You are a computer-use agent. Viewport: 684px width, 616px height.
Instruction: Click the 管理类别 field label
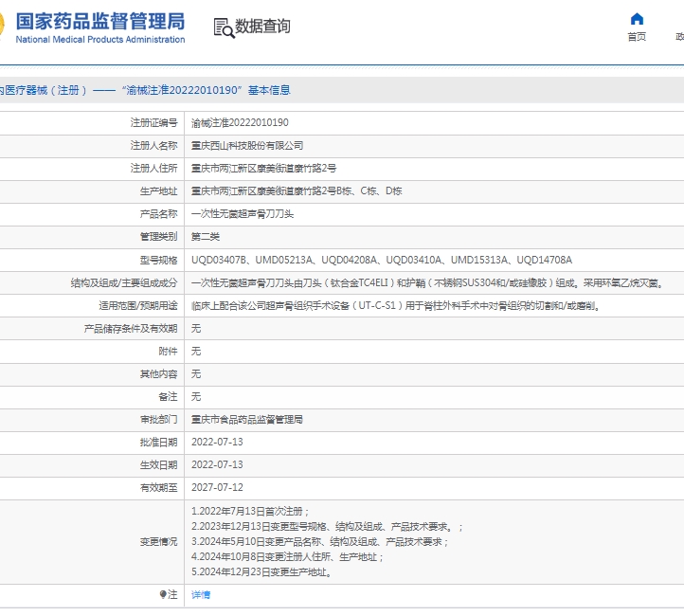(159, 237)
